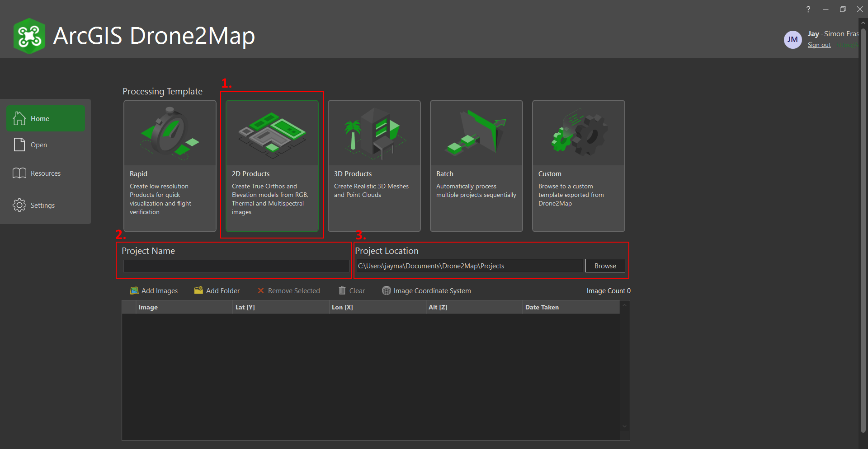This screenshot has width=868, height=449.
Task: Click the Project Location path field
Action: coord(469,266)
